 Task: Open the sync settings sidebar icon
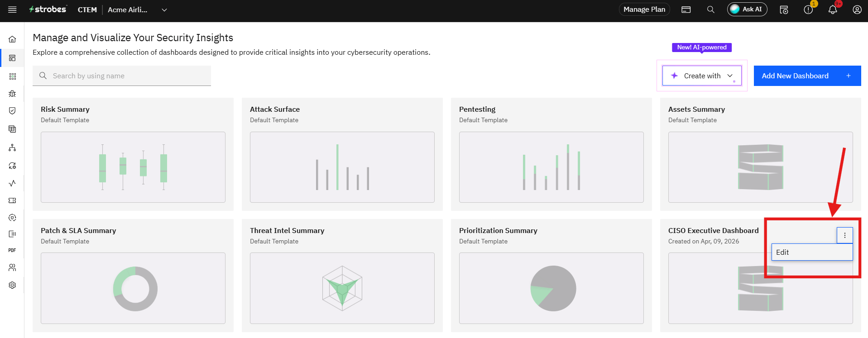tap(12, 166)
